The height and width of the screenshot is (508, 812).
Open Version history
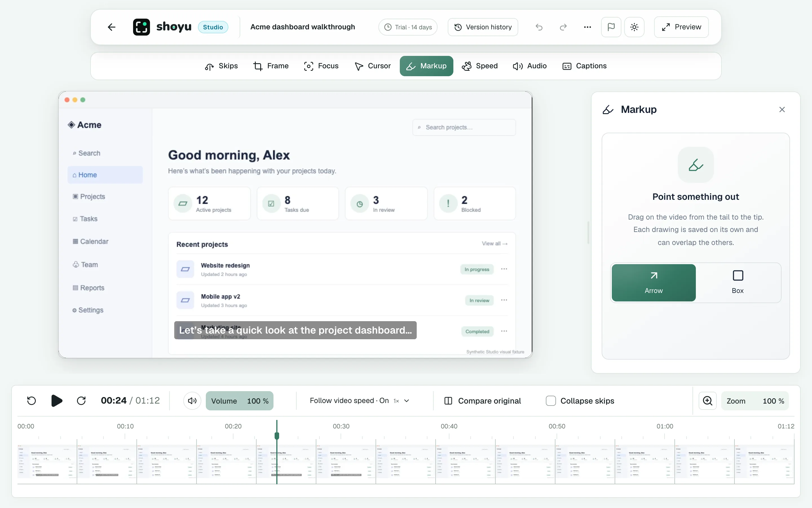482,27
